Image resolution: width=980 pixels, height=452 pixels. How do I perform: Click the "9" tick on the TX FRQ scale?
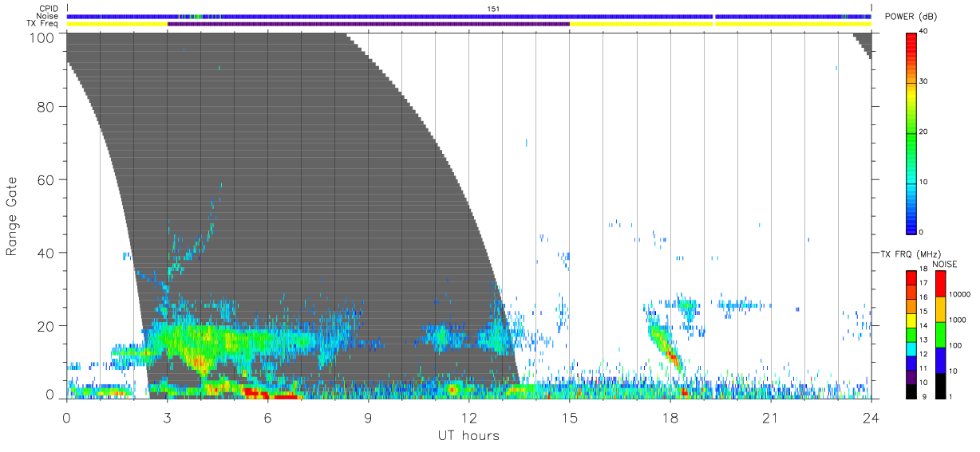[x=925, y=396]
